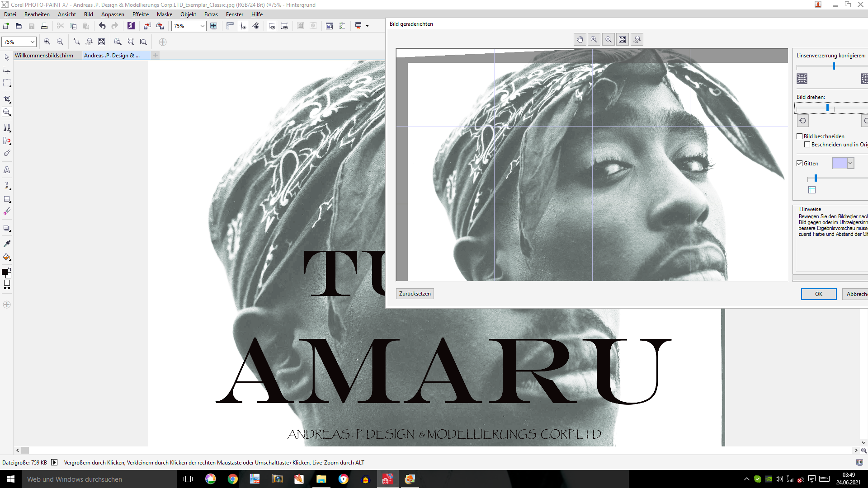
Task: Switch to Willkommensbildschirm tab
Action: [44, 55]
